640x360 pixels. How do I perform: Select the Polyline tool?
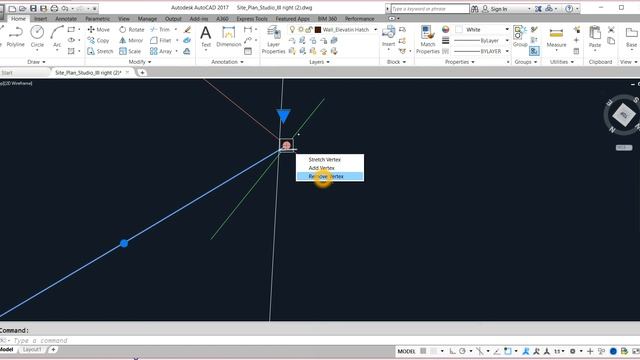point(16,36)
